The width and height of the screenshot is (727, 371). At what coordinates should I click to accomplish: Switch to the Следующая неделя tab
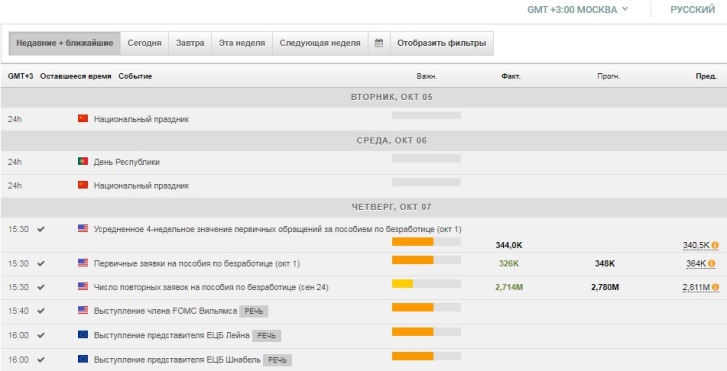(x=320, y=43)
